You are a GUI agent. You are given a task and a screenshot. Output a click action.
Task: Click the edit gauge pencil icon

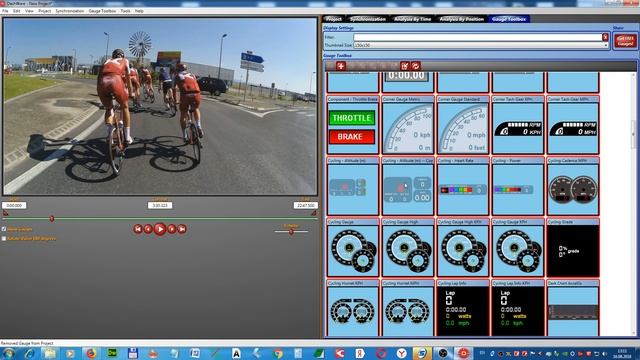(x=404, y=66)
